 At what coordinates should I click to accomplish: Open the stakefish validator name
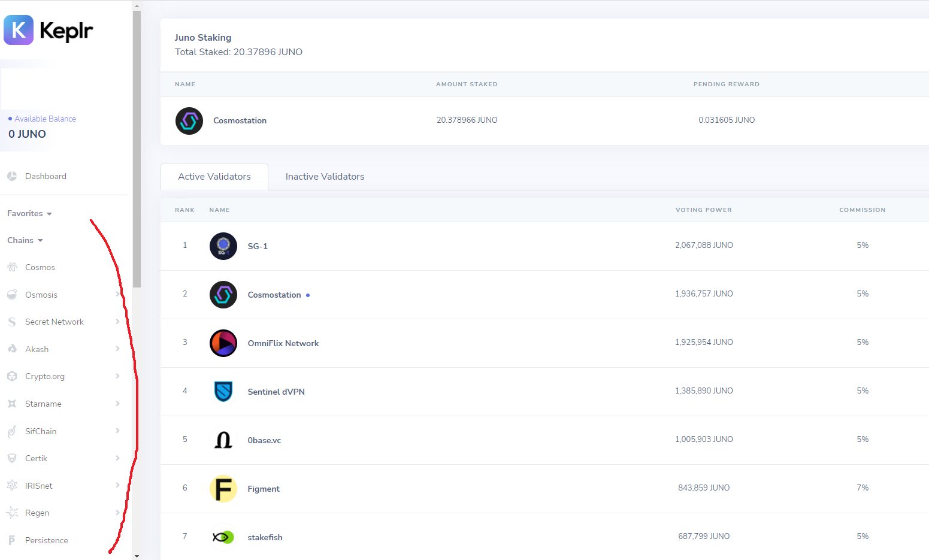pyautogui.click(x=265, y=537)
